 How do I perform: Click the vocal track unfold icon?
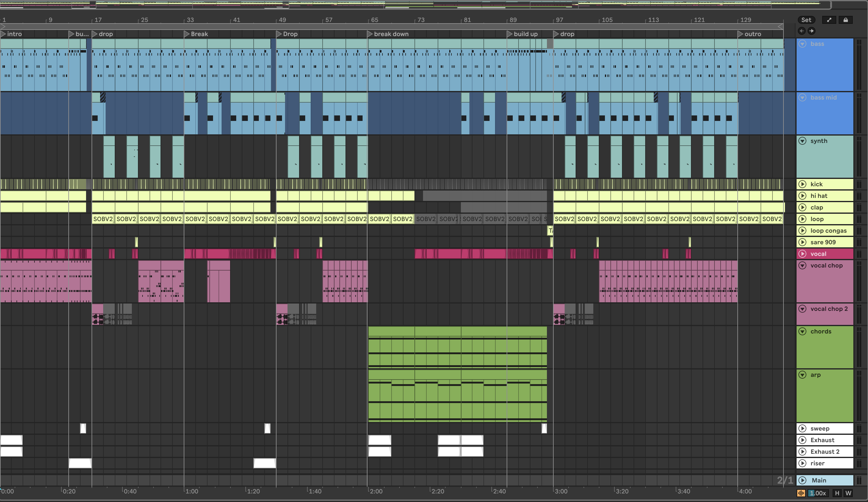(802, 253)
